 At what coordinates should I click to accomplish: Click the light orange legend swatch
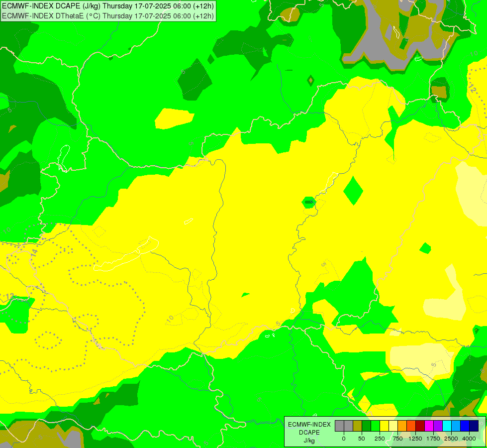point(402,426)
